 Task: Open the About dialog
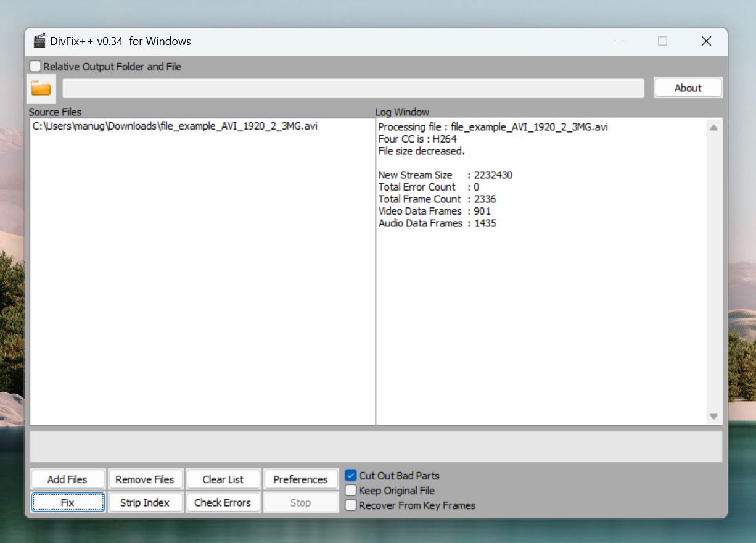coord(688,87)
